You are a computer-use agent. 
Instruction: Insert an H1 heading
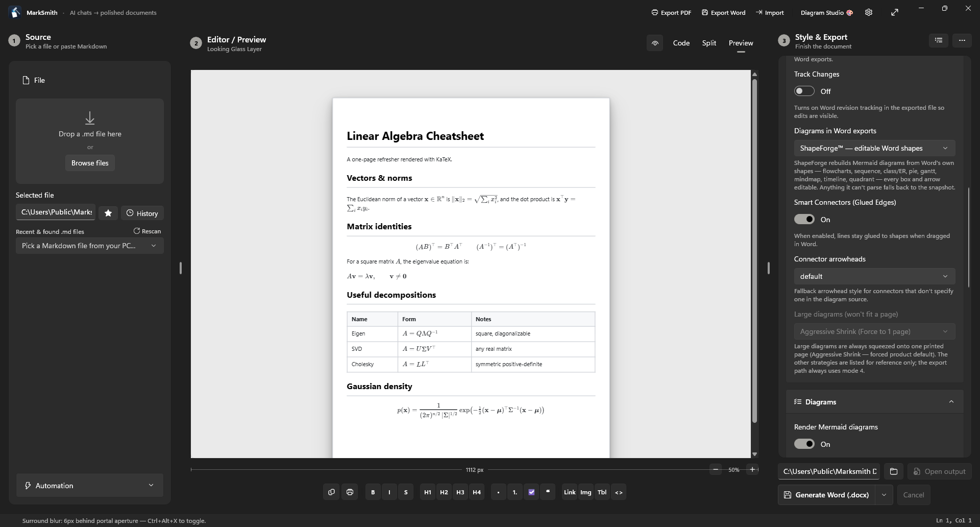(428, 492)
